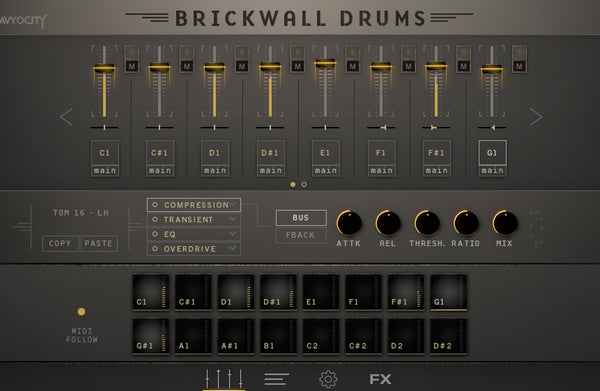
Task: Select the G1 channel label box
Action: click(x=492, y=153)
